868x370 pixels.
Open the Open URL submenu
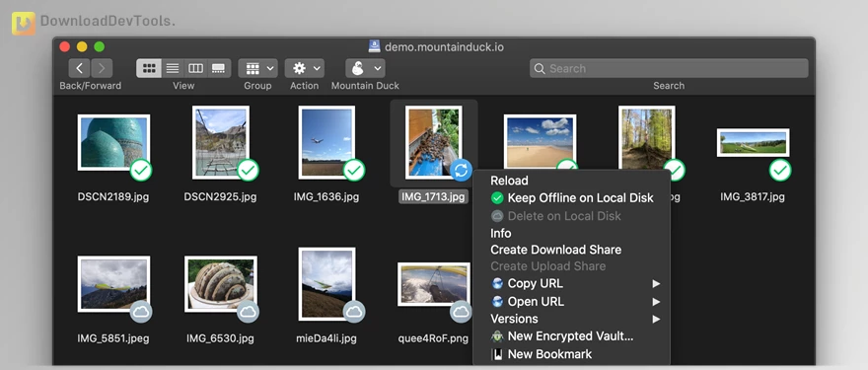[571, 301]
